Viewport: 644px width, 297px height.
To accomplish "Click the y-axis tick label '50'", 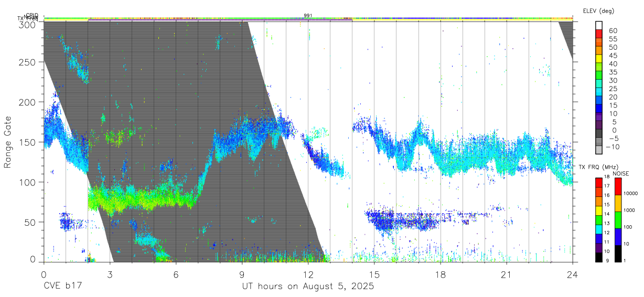I will coord(30,222).
